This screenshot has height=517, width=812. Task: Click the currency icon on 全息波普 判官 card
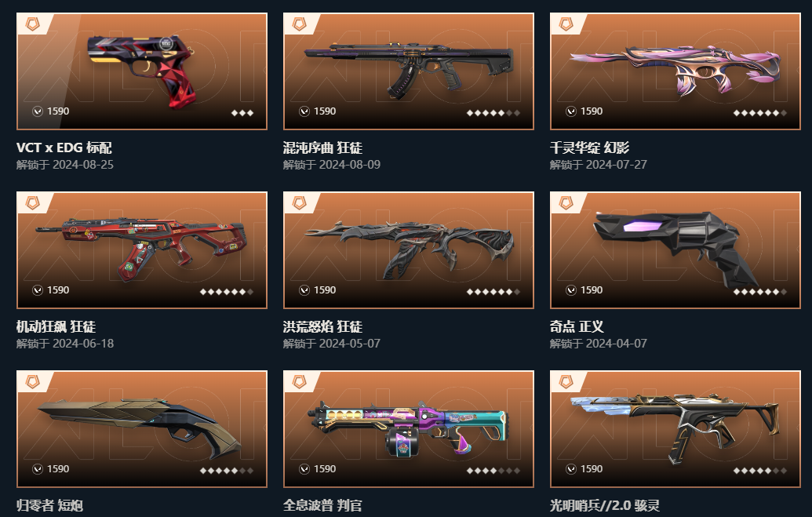304,469
